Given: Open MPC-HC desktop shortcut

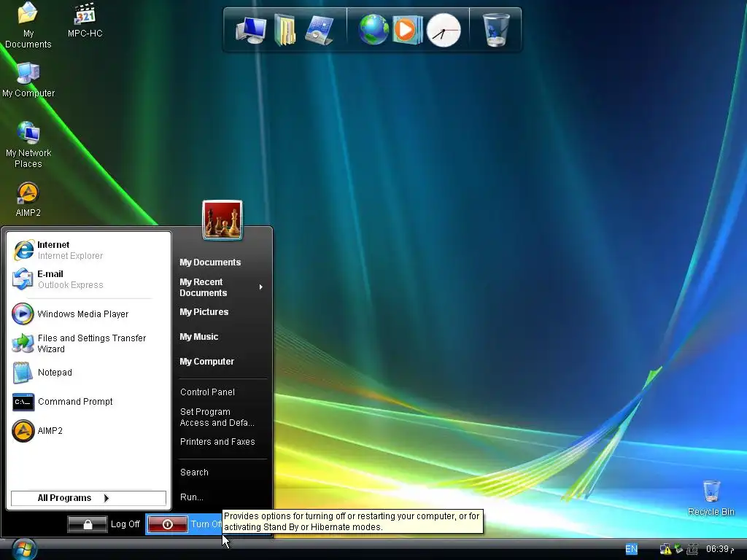Looking at the screenshot, I should [x=85, y=20].
